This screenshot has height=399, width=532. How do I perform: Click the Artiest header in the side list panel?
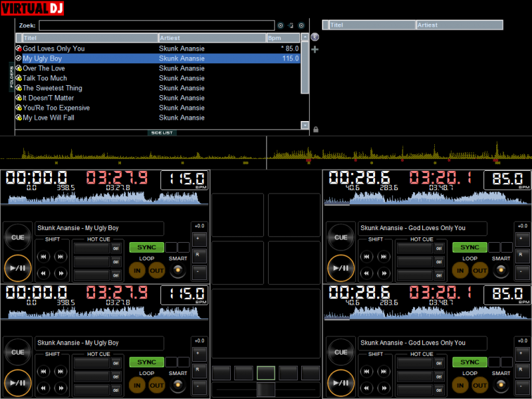point(460,25)
